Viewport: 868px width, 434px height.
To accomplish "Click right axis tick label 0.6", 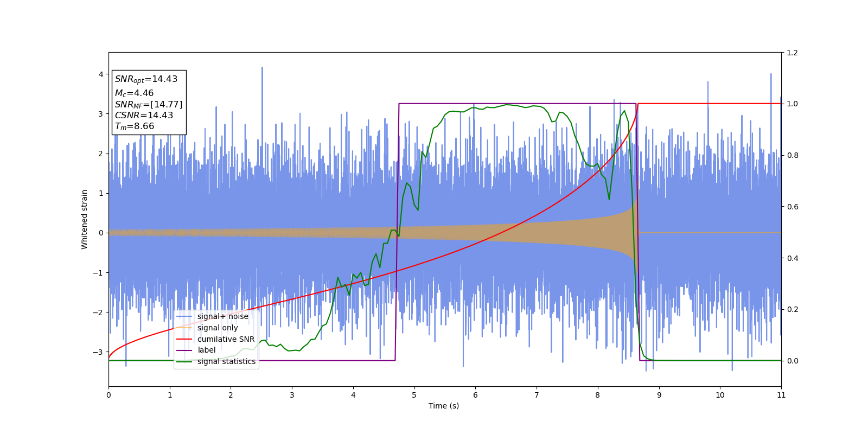I will pos(792,207).
